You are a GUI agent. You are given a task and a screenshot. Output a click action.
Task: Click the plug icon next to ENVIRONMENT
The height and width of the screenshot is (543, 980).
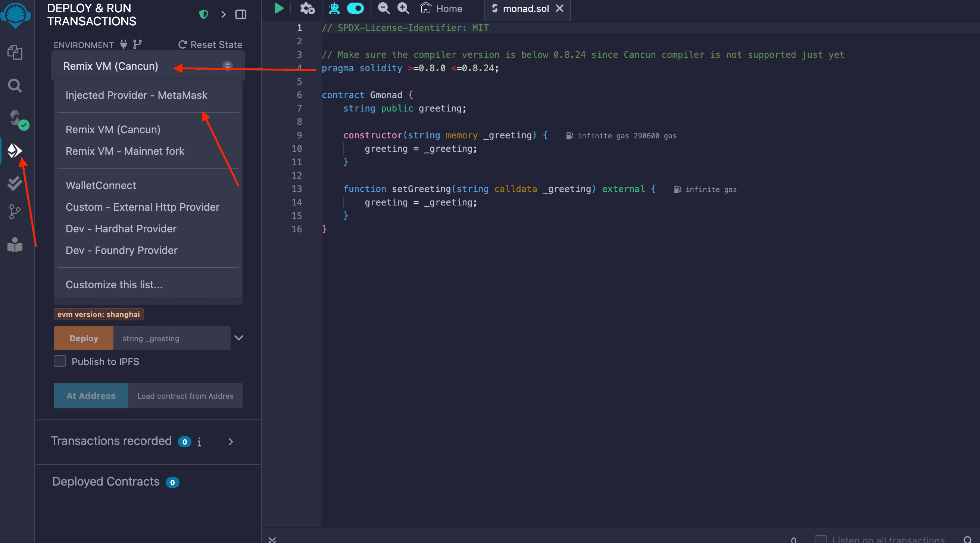point(124,44)
